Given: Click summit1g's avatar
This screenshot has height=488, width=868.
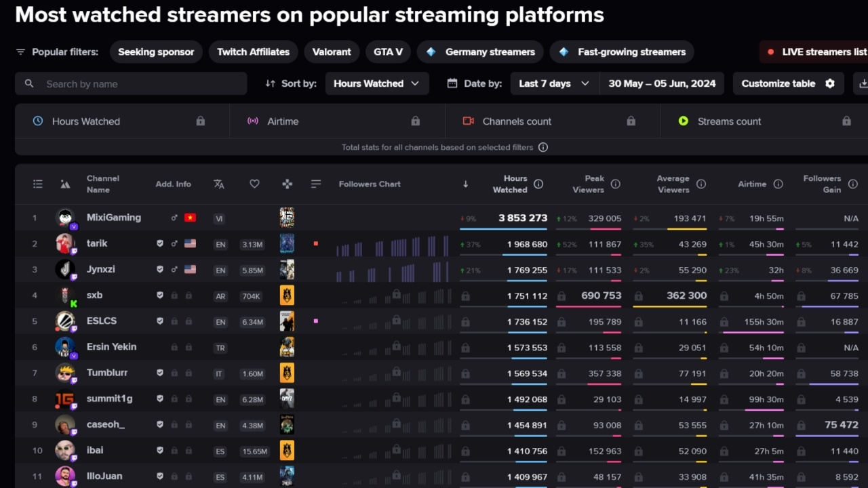Looking at the screenshot, I should coord(65,399).
